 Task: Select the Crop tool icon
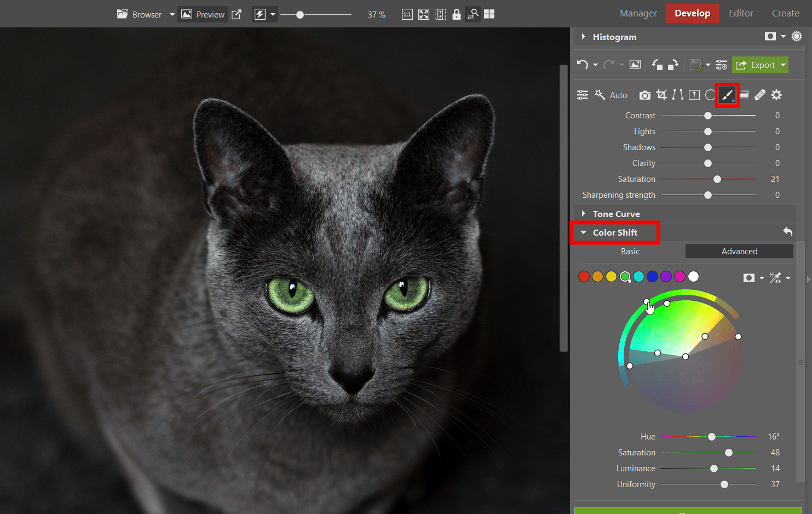[661, 95]
